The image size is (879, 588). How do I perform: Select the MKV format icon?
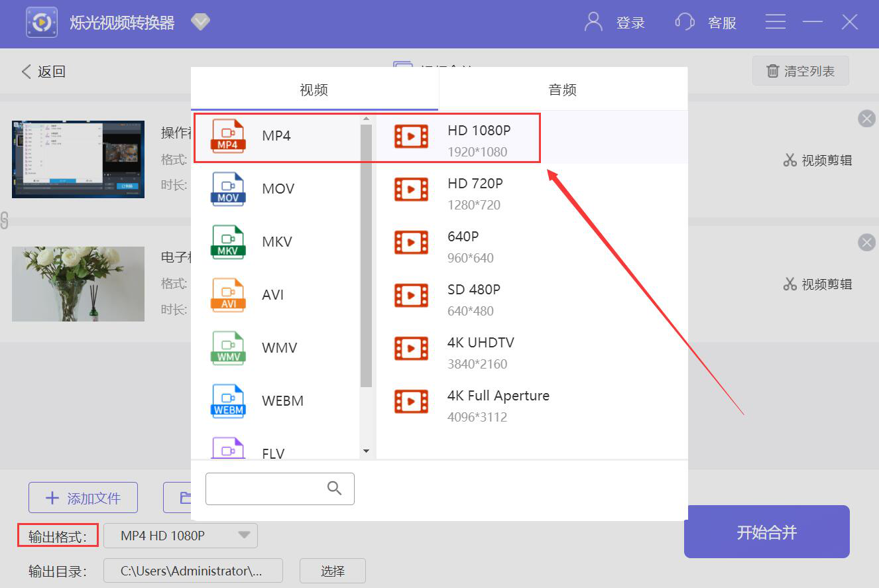click(x=228, y=242)
